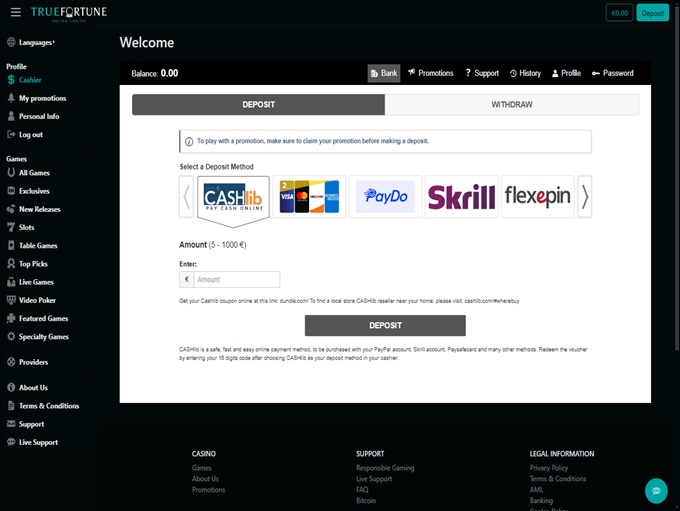
Task: Switch to the Withdraw tab
Action: click(x=511, y=105)
